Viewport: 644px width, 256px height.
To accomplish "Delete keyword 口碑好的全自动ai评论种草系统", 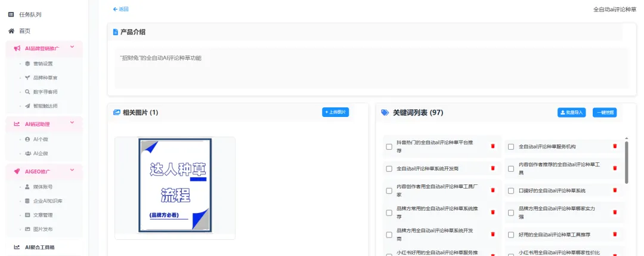I will tap(615, 190).
